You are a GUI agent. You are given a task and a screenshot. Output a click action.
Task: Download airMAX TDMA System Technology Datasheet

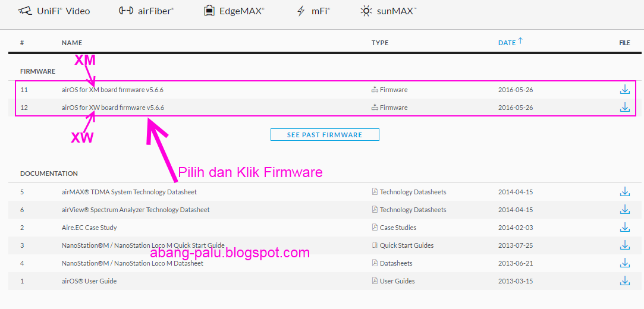[624, 191]
